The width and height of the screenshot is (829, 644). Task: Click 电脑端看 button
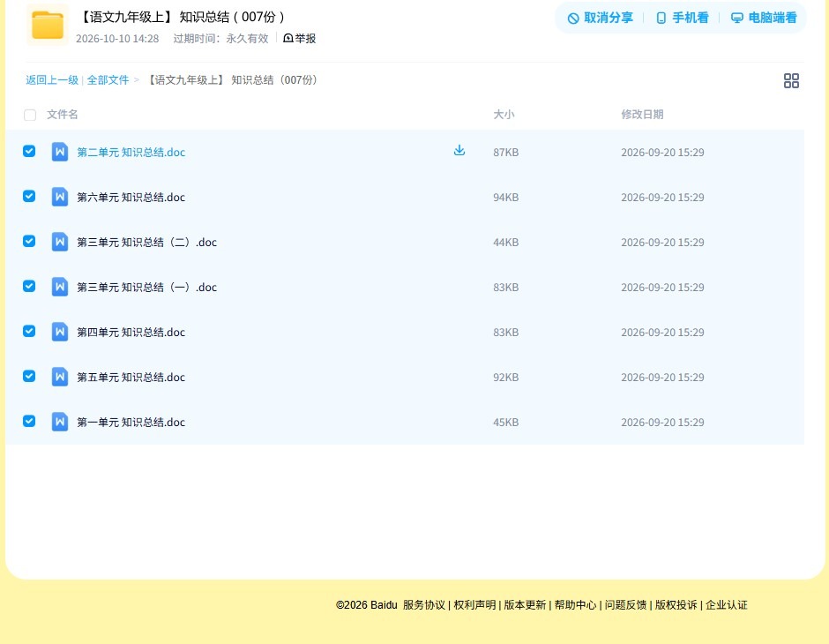point(764,18)
